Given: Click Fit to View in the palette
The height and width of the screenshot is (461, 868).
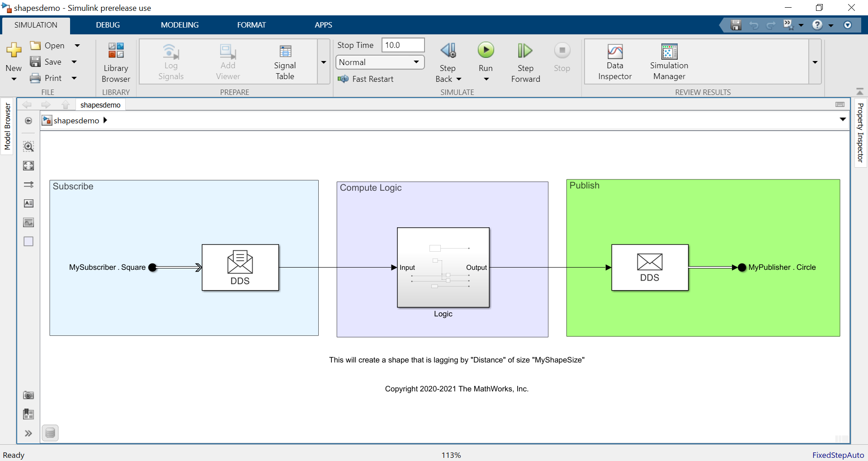Looking at the screenshot, I should click(x=28, y=165).
